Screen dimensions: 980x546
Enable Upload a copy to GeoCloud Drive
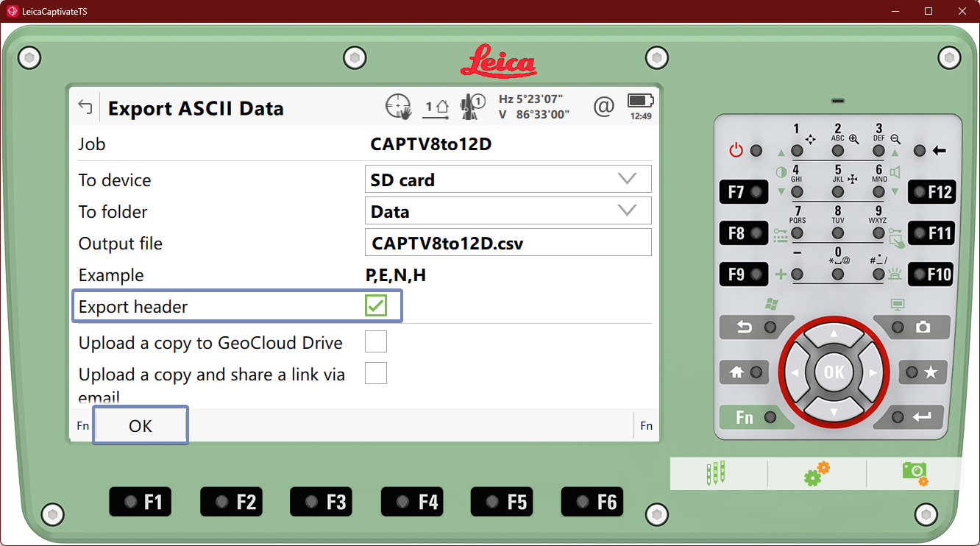[x=376, y=341]
